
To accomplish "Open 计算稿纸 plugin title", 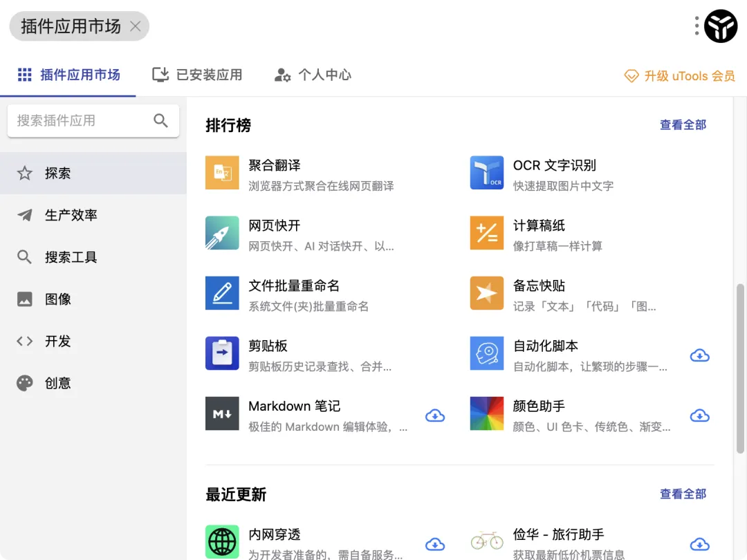I will 539,225.
